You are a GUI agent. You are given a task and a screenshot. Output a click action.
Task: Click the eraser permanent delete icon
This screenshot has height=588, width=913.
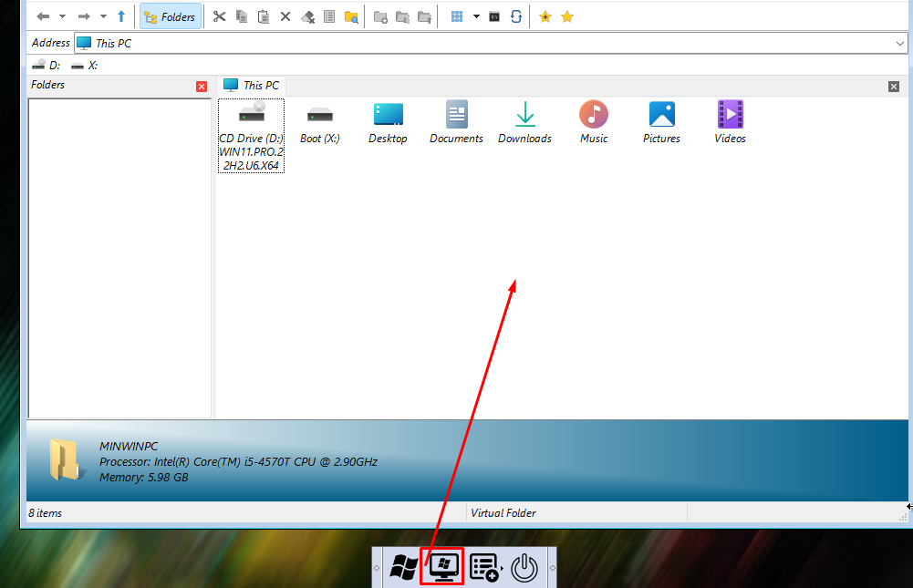tap(307, 17)
